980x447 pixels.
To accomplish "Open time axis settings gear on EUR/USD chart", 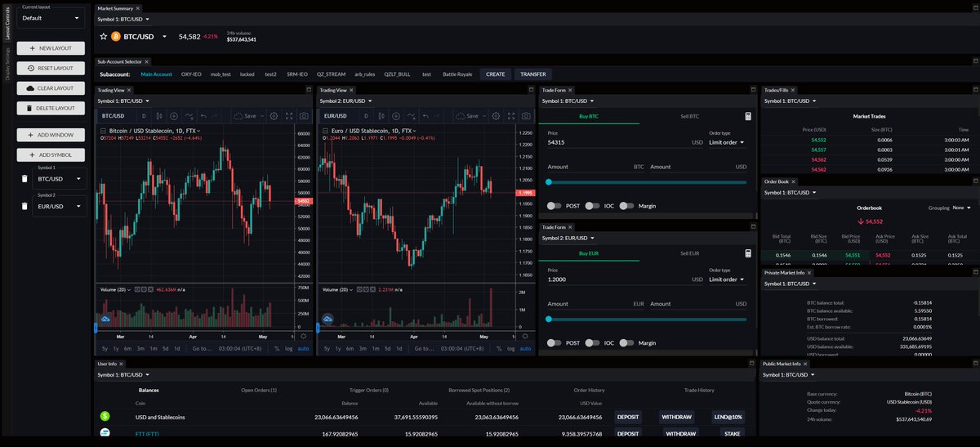I will 526,336.
